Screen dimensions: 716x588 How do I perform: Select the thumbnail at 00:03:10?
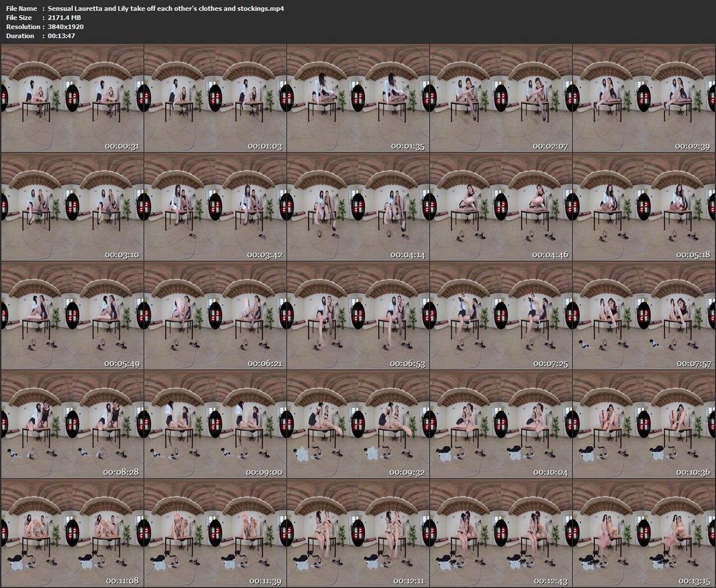(x=72, y=207)
